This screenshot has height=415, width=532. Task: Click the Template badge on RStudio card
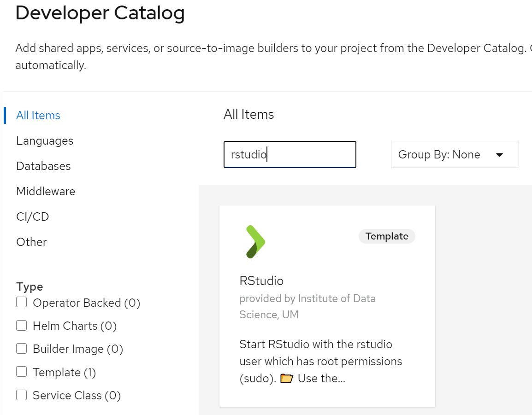387,236
